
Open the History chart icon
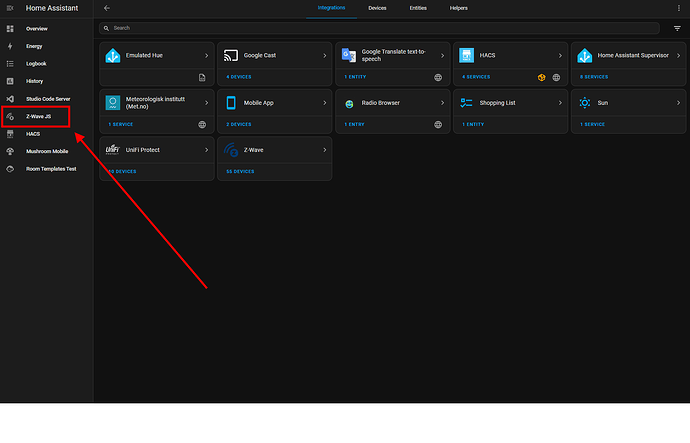[10, 81]
